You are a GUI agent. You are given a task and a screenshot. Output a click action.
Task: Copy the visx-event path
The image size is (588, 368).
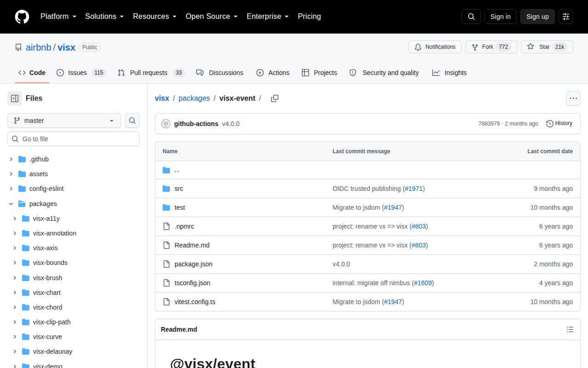pos(275,98)
